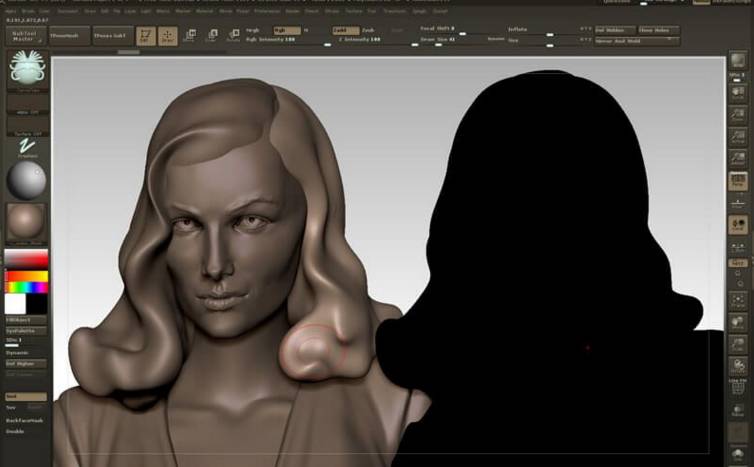
Task: Toggle the highlighted XYZ rotation button
Action: (738, 263)
